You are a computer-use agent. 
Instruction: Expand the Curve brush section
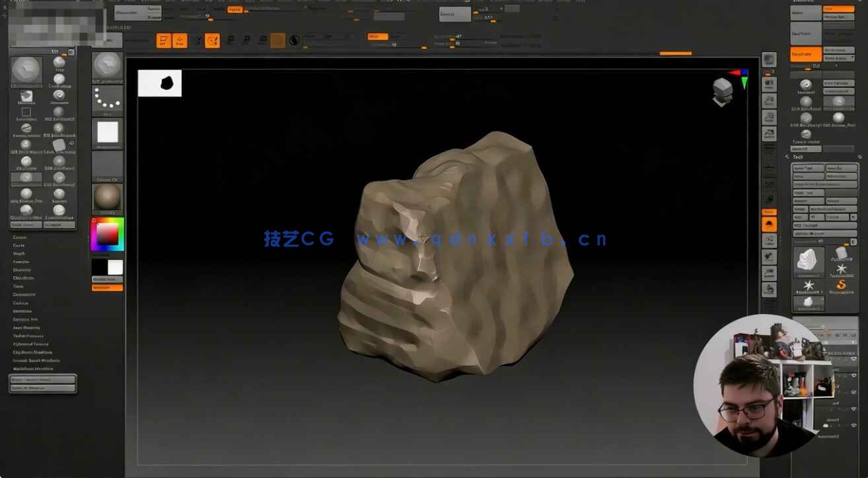(20, 245)
